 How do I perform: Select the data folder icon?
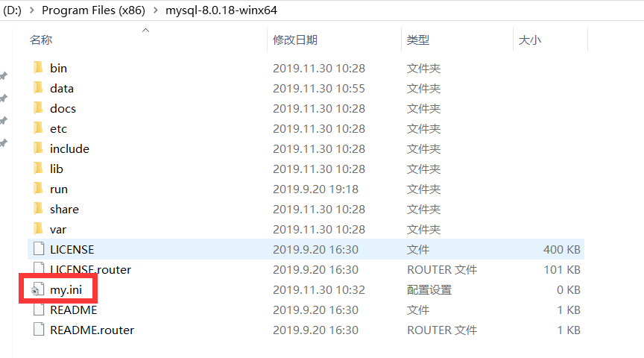tap(38, 87)
